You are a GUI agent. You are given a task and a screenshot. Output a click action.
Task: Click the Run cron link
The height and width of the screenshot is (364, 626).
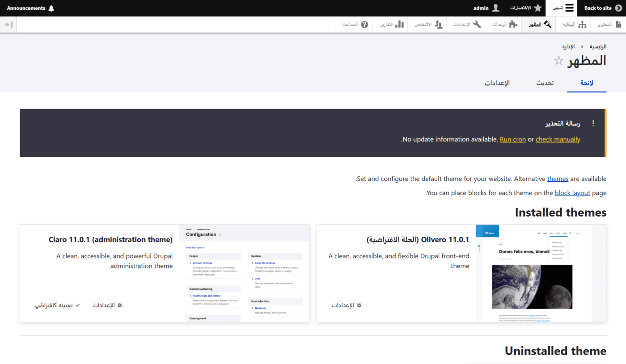click(x=513, y=139)
